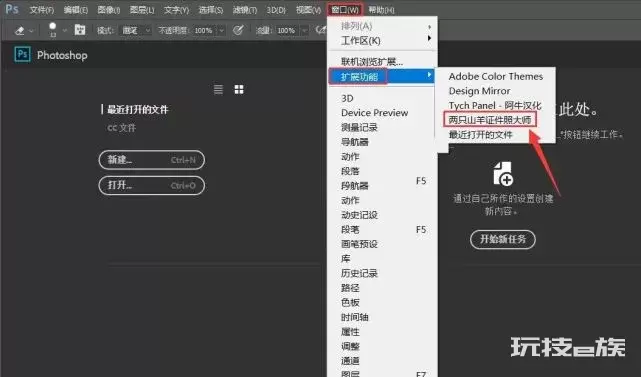Select Tych Panel - 阿牛汉化 extension
641x377 pixels.
pyautogui.click(x=495, y=105)
